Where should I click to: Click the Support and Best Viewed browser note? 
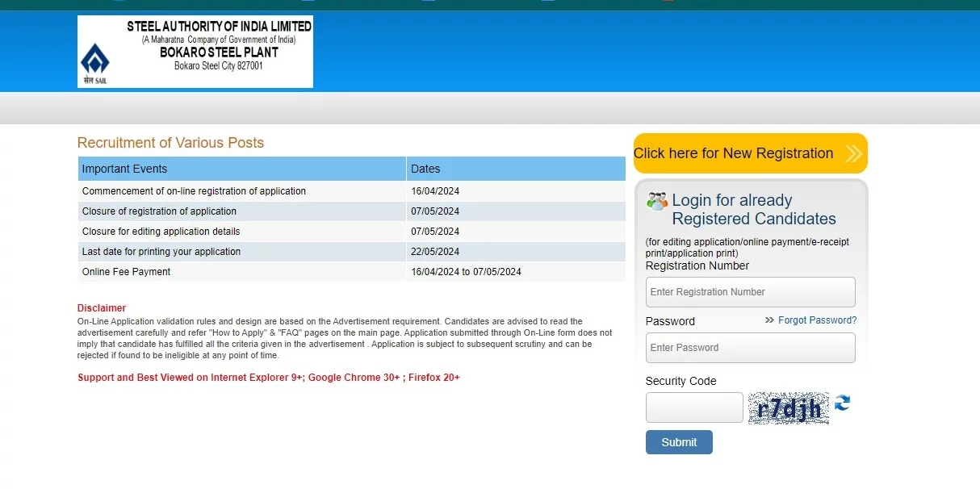coord(269,378)
